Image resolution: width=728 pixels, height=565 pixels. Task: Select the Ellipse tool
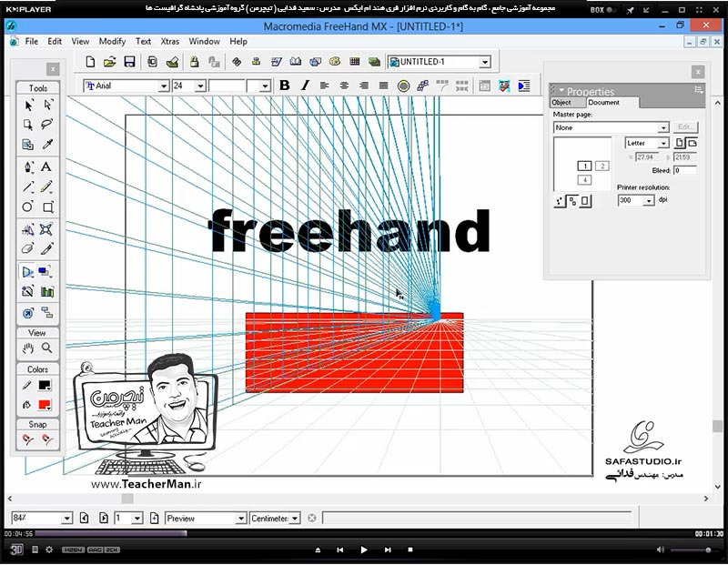pyautogui.click(x=28, y=207)
